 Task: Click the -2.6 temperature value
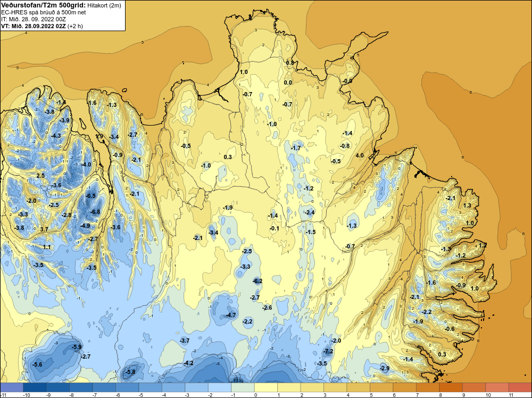coord(267,308)
